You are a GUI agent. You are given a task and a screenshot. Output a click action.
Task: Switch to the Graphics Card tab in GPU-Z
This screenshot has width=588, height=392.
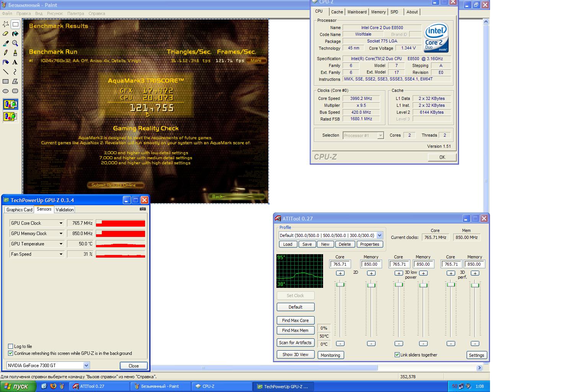pyautogui.click(x=19, y=210)
